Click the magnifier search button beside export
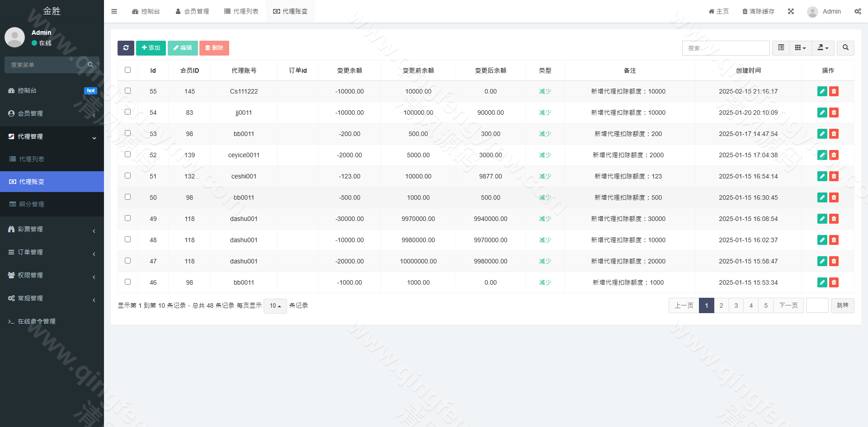868x427 pixels. [x=845, y=48]
